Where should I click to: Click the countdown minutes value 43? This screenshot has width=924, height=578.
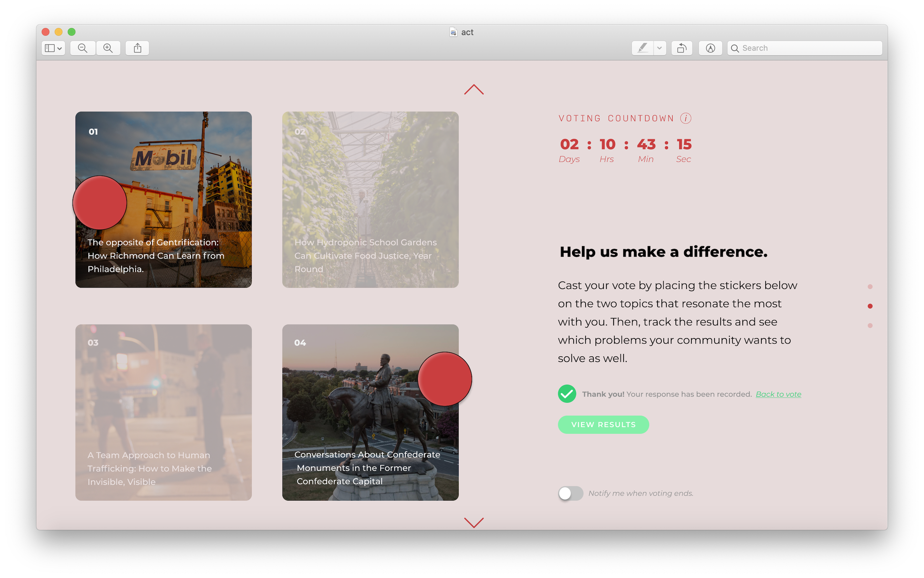(646, 144)
